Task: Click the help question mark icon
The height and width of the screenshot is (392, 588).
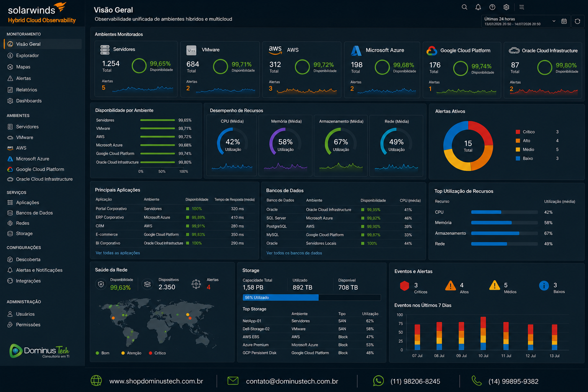Action: click(492, 7)
